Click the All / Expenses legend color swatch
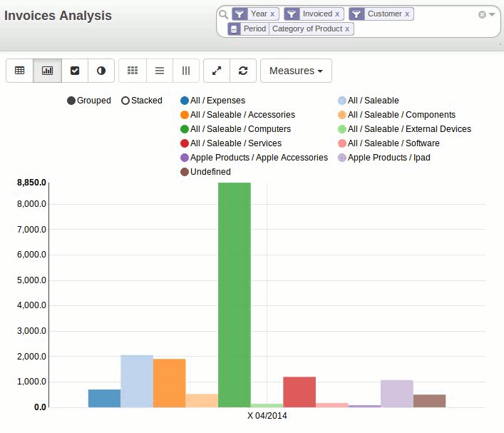 [x=185, y=101]
